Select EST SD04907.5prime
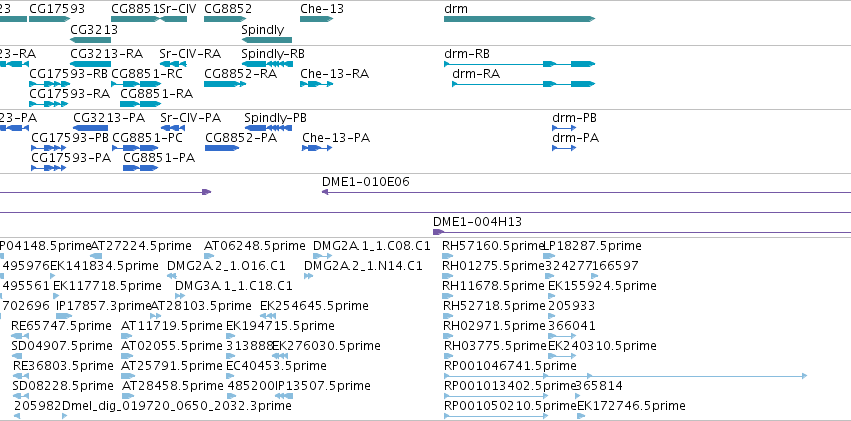The height and width of the screenshot is (421, 851). [62, 346]
